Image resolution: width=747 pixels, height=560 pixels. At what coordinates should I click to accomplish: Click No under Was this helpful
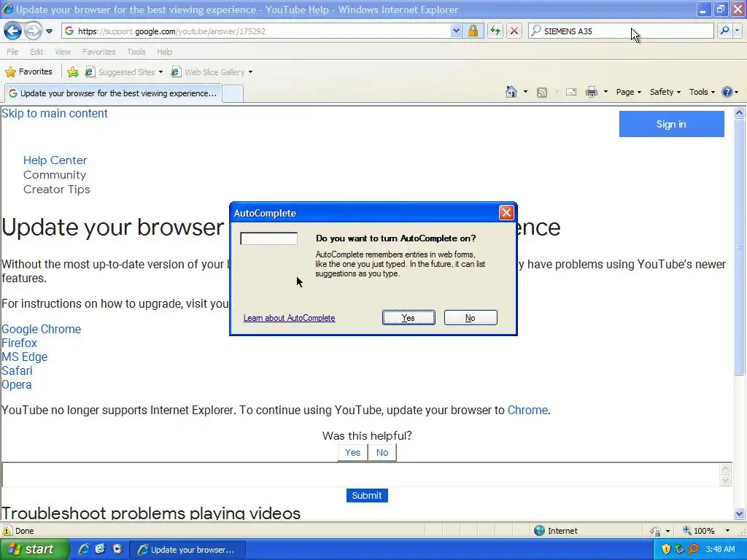coord(382,452)
